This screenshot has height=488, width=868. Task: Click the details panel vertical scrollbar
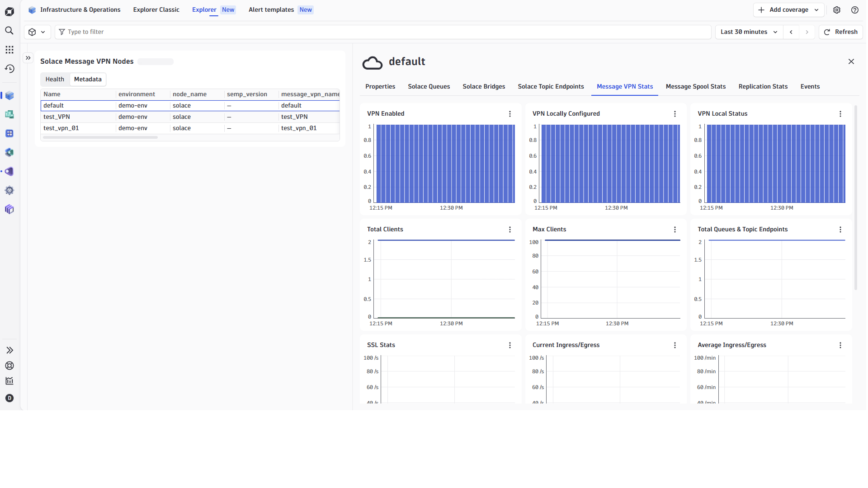pos(856,197)
